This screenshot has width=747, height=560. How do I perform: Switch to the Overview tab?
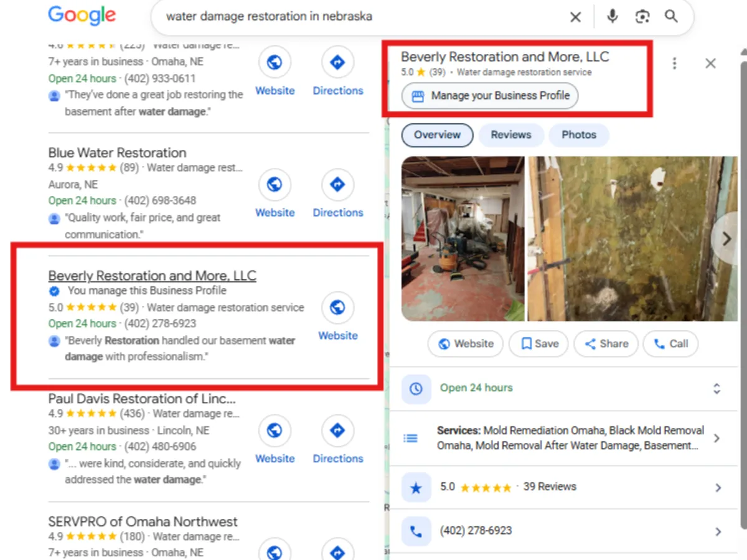(x=437, y=135)
